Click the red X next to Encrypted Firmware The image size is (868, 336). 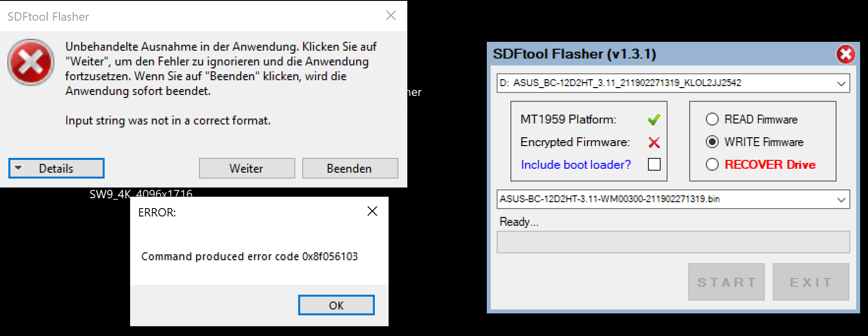point(654,143)
